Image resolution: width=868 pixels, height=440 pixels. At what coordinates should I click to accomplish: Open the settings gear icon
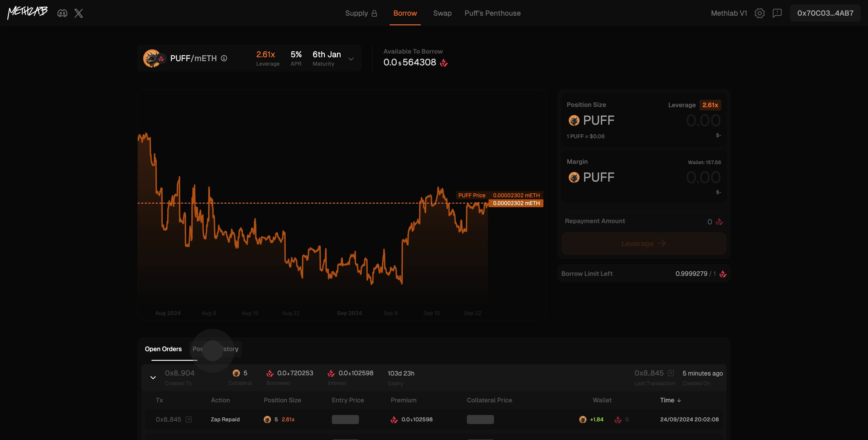click(x=759, y=13)
